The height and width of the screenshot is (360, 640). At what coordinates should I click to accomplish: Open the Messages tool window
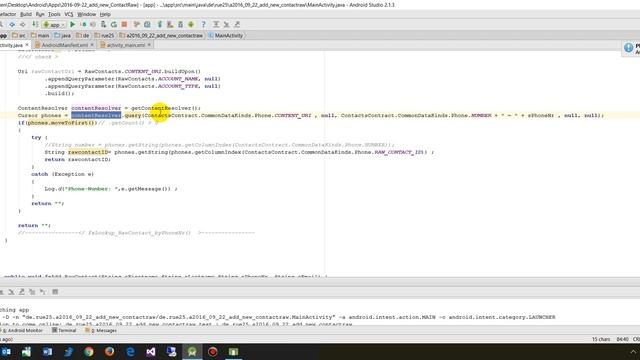tap(101, 331)
